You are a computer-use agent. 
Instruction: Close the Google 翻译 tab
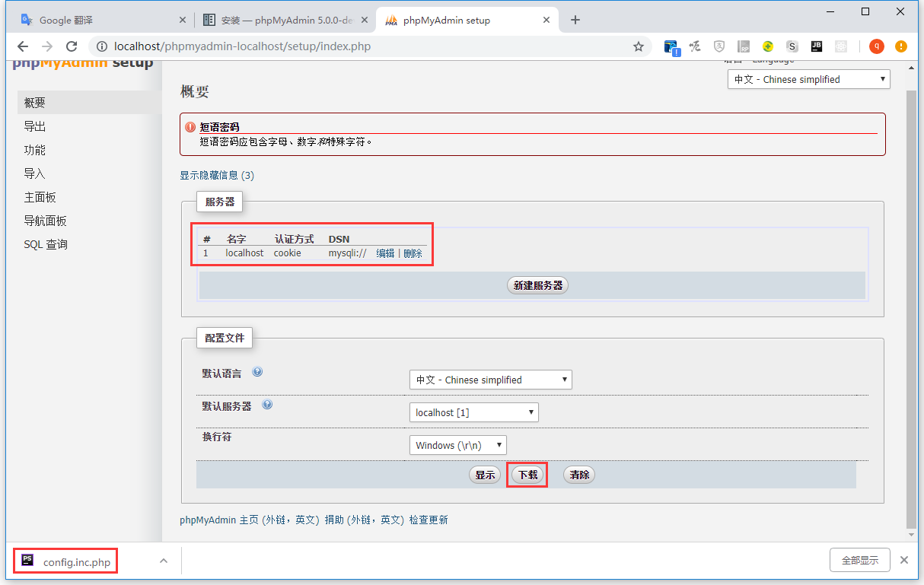(x=181, y=21)
